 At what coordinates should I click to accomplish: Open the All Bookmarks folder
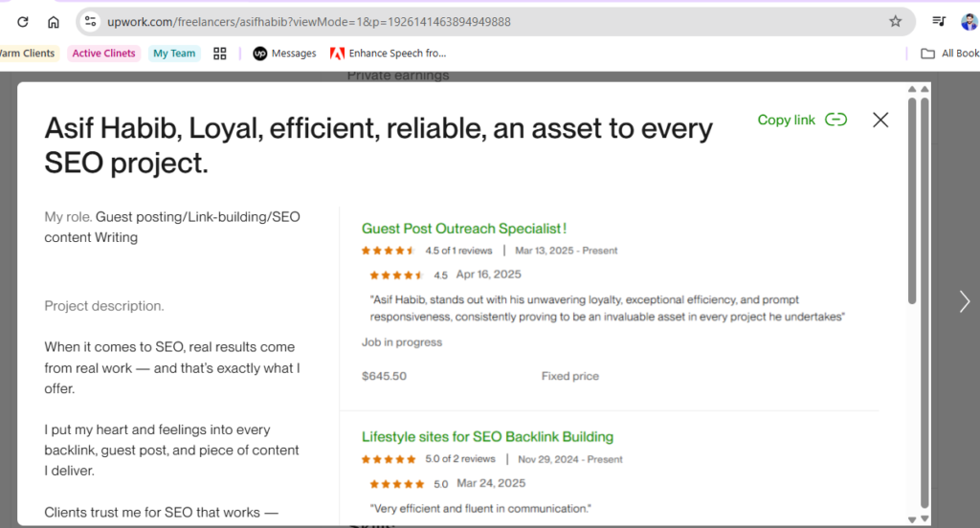point(949,54)
